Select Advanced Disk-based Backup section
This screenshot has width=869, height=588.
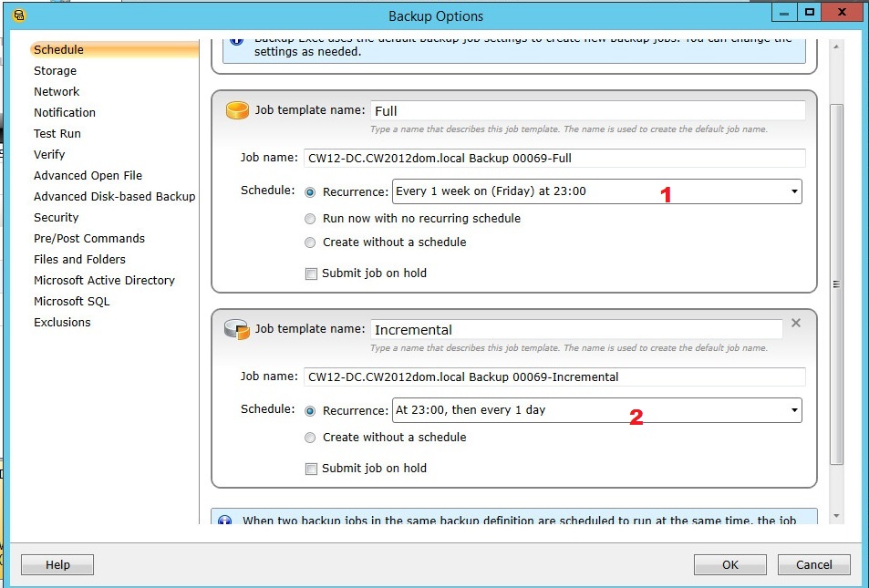point(114,197)
